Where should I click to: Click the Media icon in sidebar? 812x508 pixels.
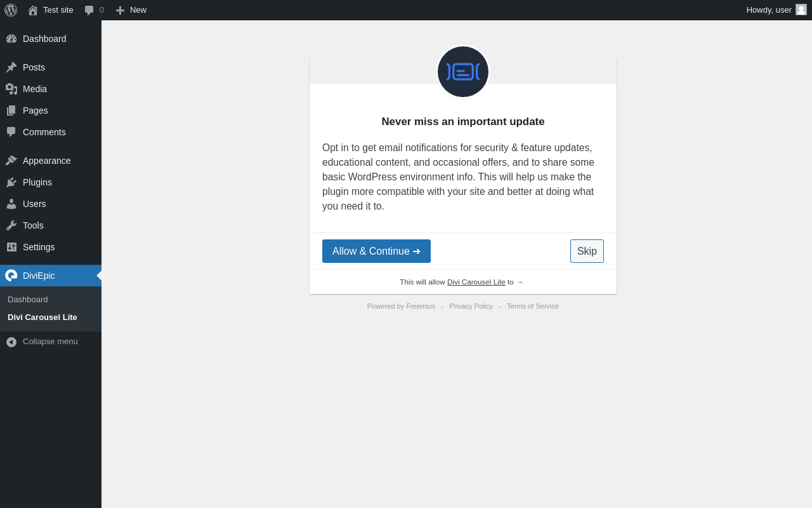(x=11, y=89)
